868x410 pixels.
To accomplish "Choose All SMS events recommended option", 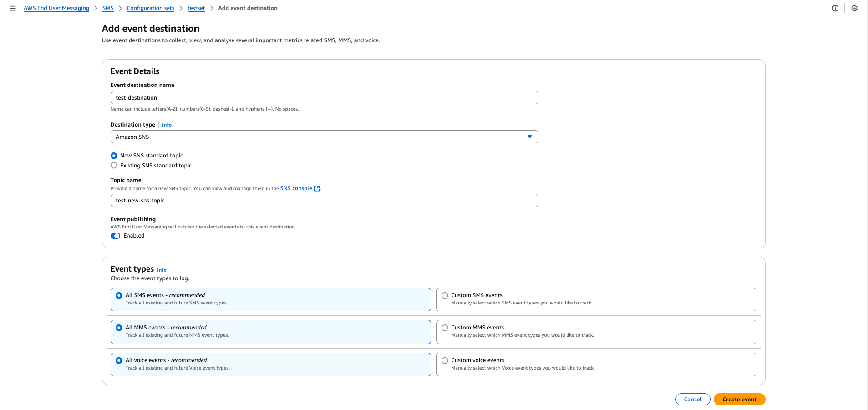I will (270, 299).
